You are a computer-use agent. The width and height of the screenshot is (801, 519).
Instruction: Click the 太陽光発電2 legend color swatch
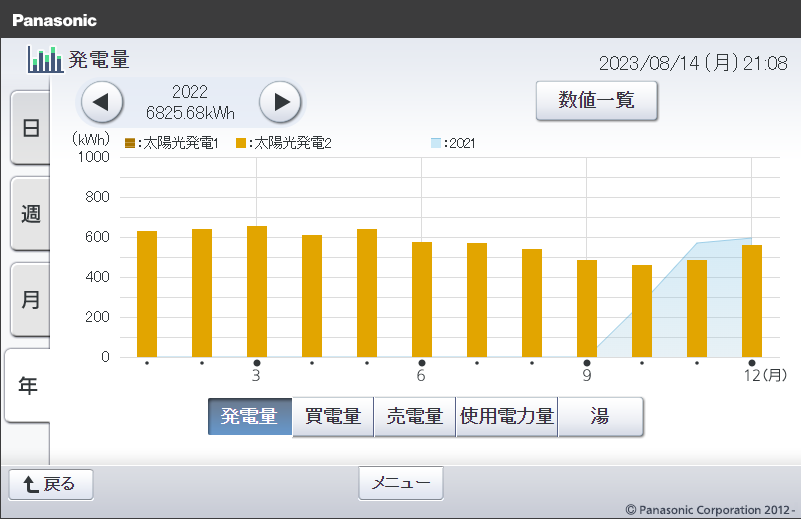coord(241,144)
